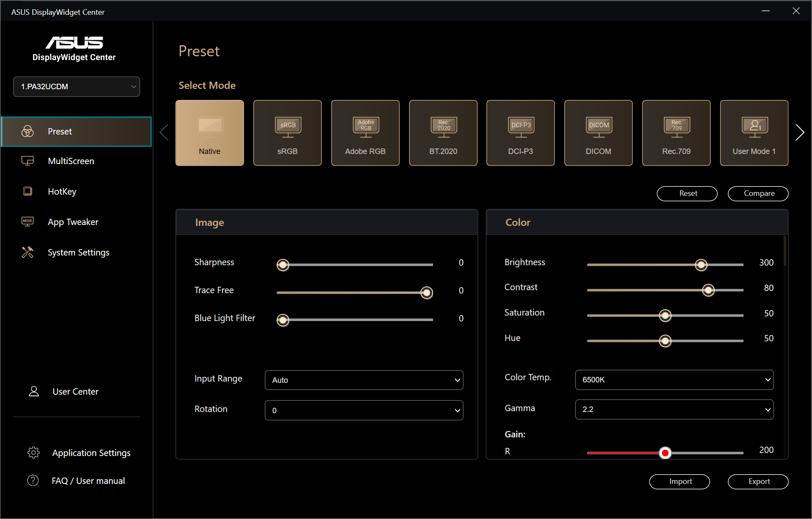
Task: Expand the Gamma 2.2 dropdown
Action: point(674,409)
